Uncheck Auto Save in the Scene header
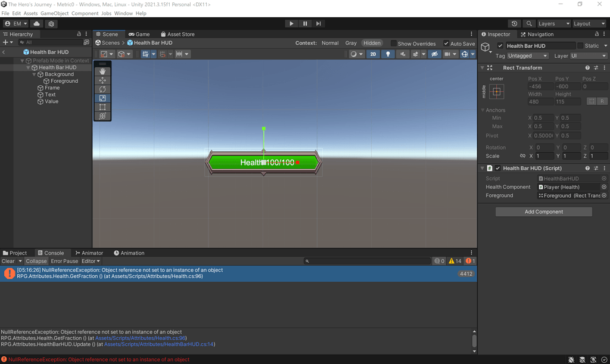 click(446, 43)
